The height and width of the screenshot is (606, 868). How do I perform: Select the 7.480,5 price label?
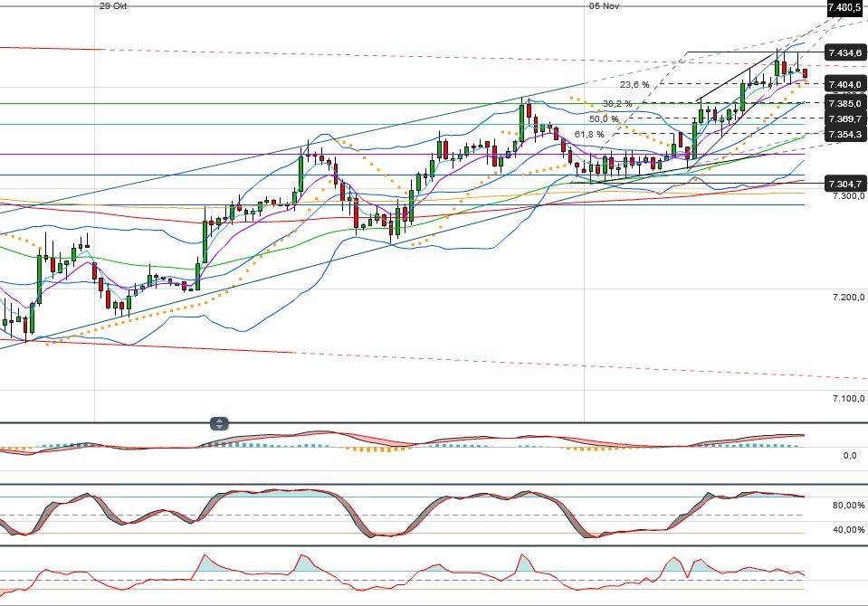844,8
